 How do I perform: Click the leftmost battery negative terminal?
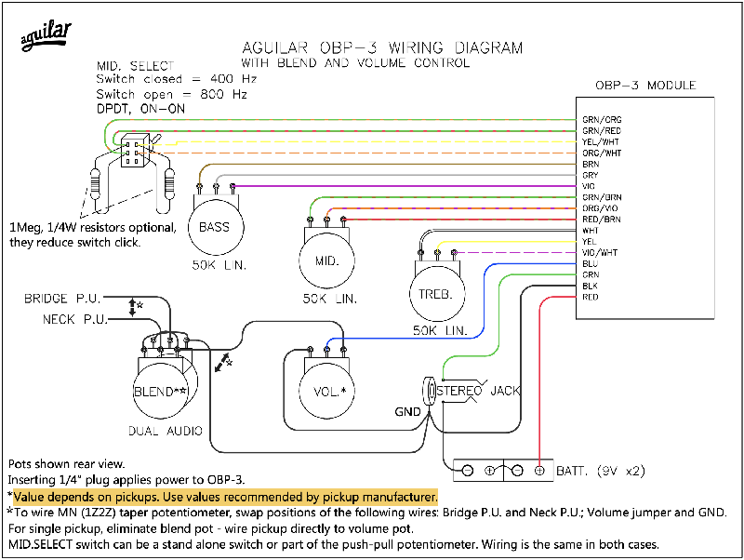coord(468,471)
